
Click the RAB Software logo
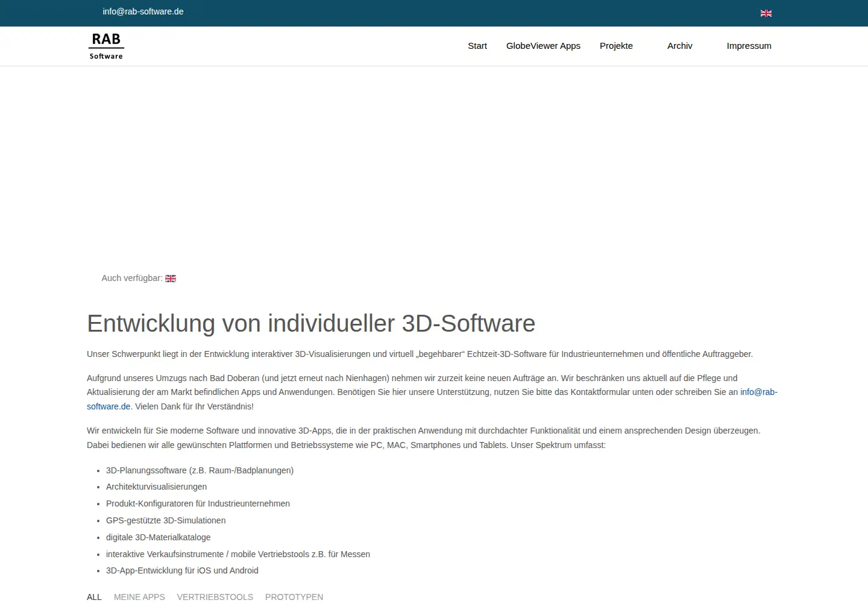tap(106, 46)
